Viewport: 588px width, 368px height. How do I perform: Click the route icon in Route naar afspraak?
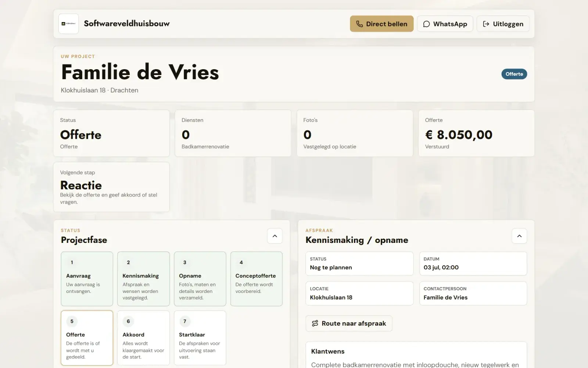[315, 323]
